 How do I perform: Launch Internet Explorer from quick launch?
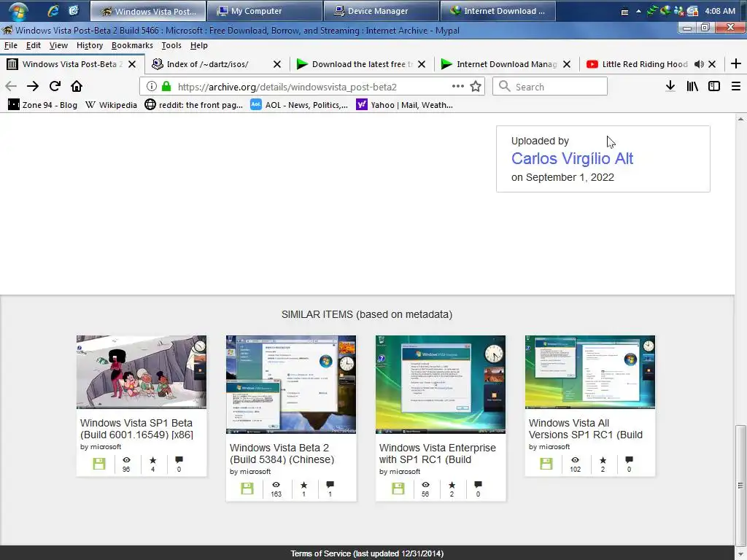[53, 10]
